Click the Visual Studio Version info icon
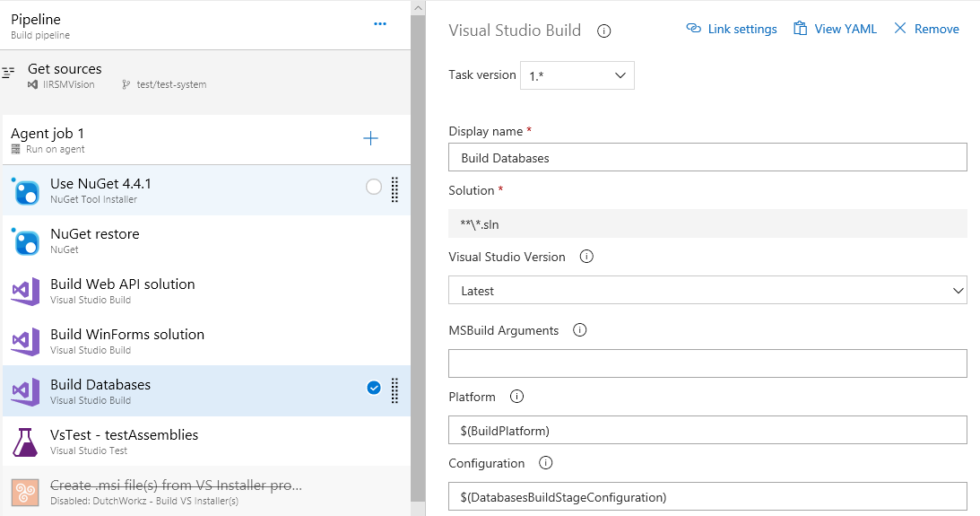 (587, 257)
